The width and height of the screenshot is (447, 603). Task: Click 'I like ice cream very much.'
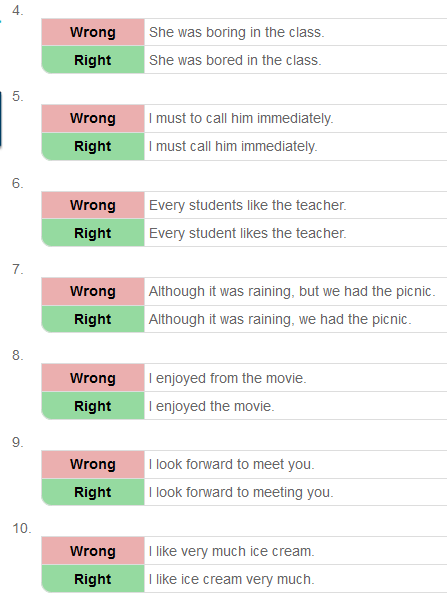click(x=232, y=580)
